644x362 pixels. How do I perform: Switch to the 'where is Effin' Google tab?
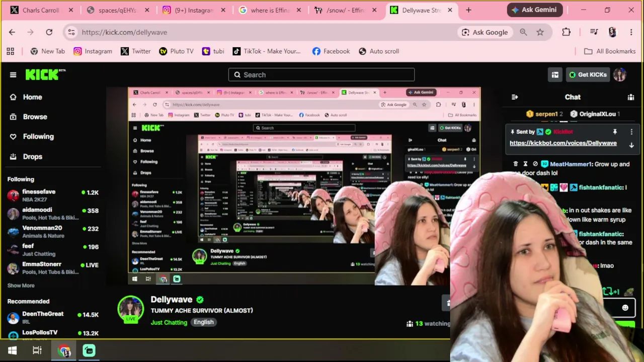270,10
